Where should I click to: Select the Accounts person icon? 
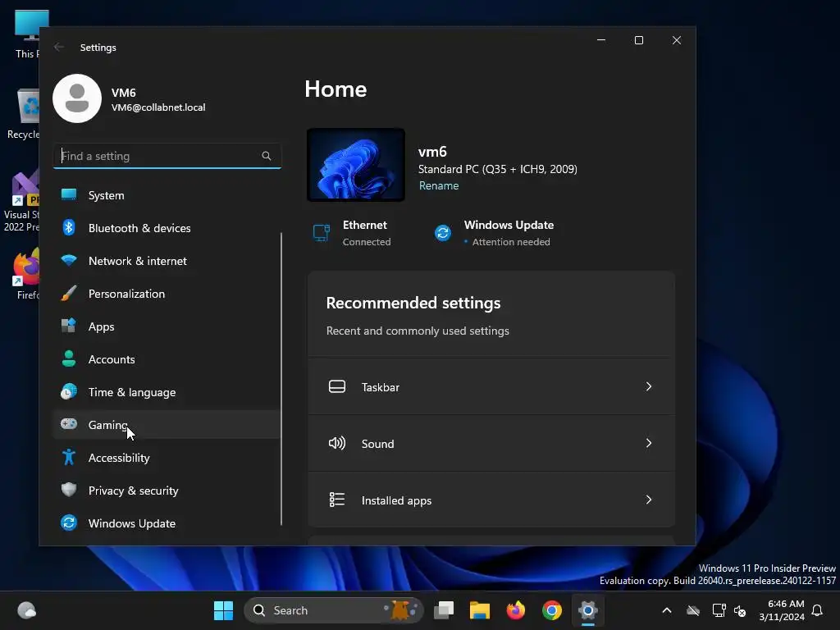point(69,358)
